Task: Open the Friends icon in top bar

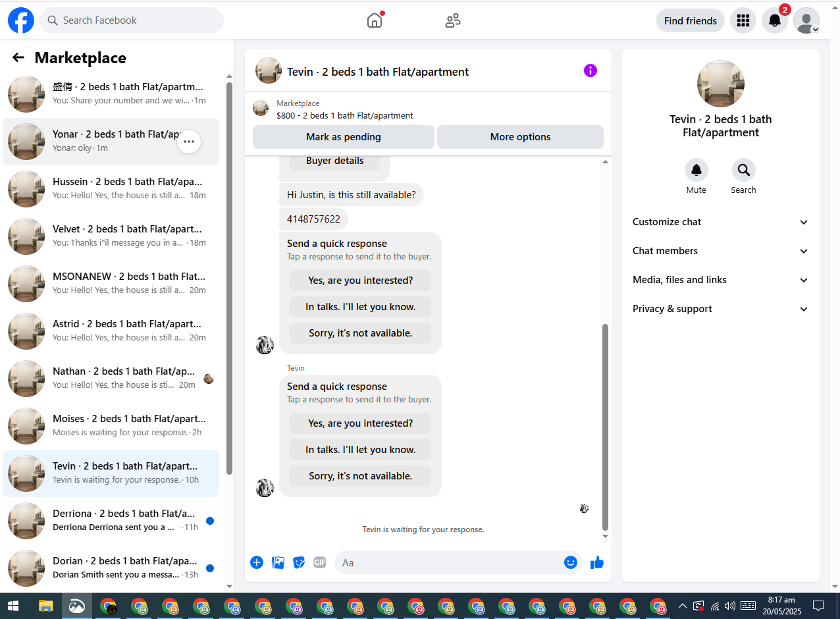Action: (x=453, y=20)
